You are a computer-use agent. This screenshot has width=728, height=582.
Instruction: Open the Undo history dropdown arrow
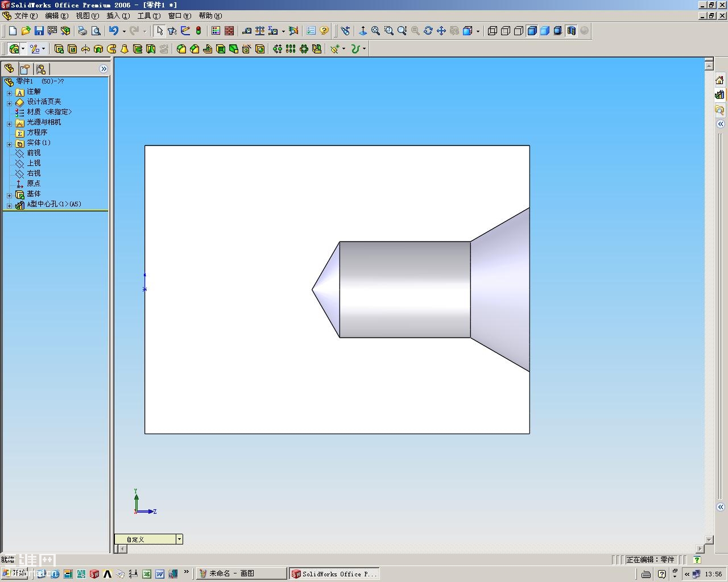tap(124, 31)
